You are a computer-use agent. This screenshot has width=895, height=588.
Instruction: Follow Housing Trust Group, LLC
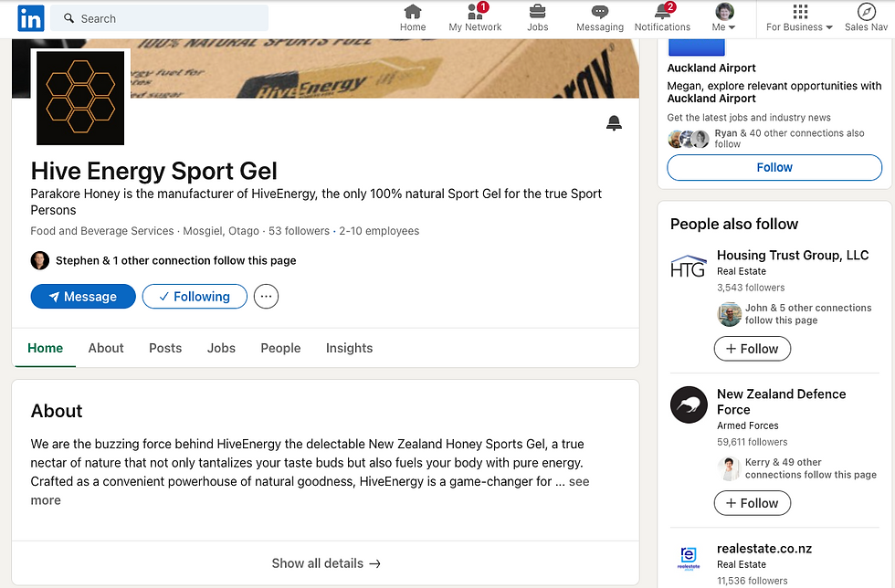pos(752,349)
